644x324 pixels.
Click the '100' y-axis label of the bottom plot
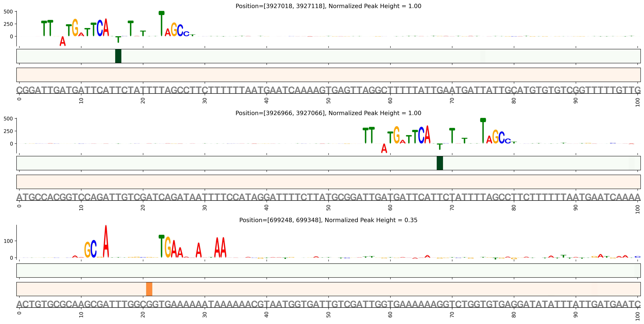(x=8, y=241)
